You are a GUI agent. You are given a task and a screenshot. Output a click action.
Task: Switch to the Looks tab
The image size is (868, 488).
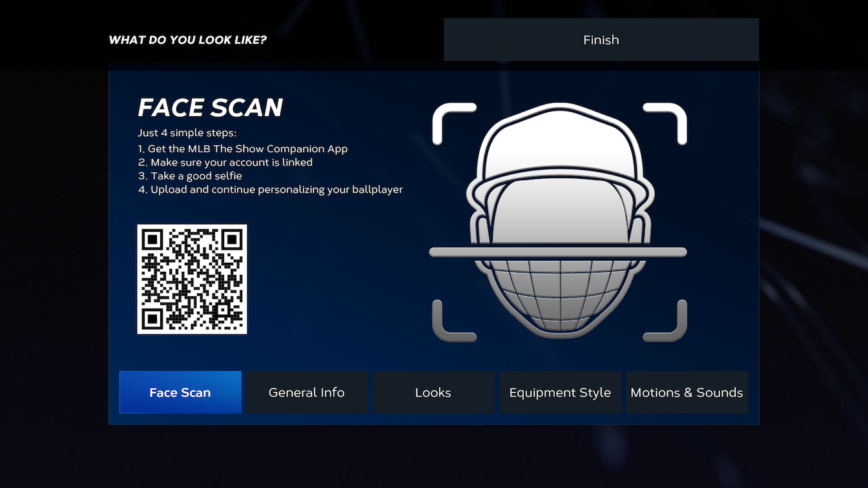coord(433,392)
